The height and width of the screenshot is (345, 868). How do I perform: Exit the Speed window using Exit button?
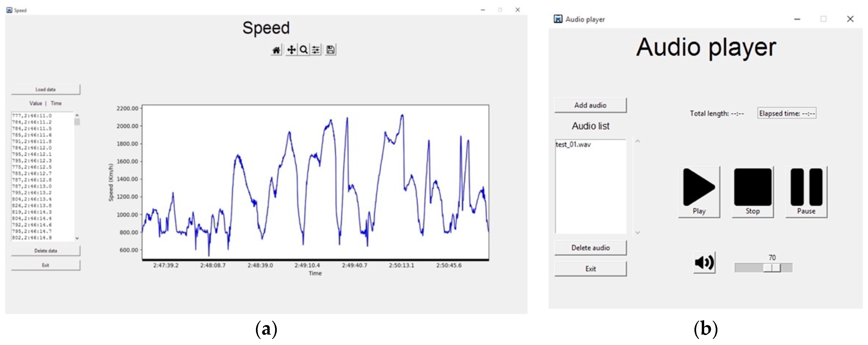click(x=45, y=265)
